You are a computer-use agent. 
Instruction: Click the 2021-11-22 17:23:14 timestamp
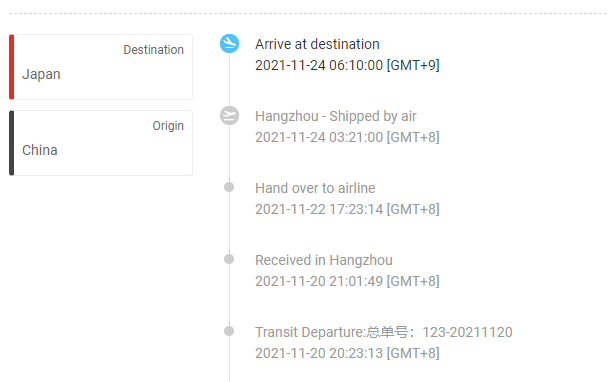pyautogui.click(x=347, y=209)
